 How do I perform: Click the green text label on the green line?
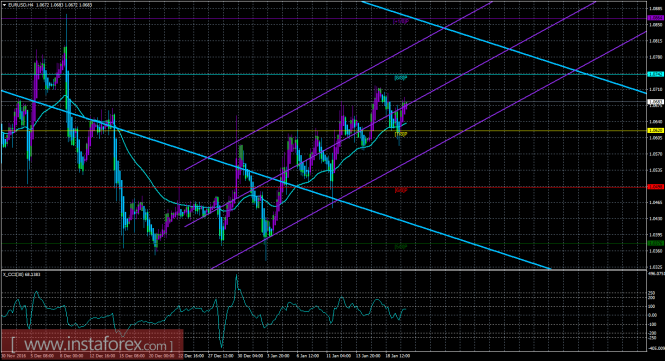point(401,246)
